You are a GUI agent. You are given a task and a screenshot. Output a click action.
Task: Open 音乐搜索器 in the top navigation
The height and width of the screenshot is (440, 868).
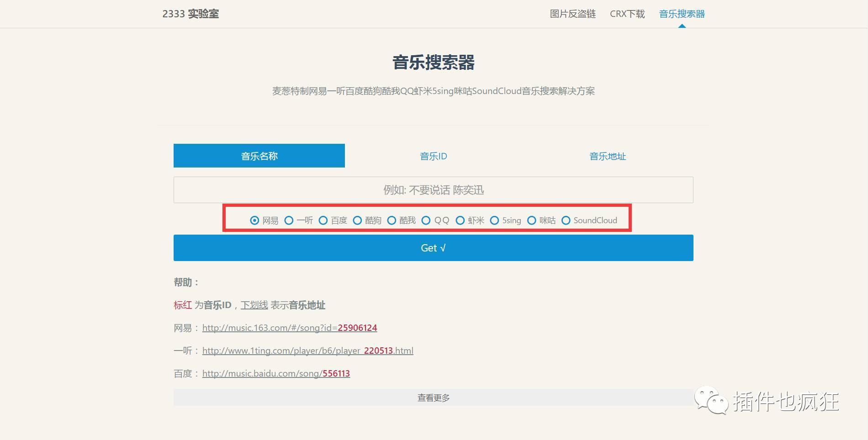pyautogui.click(x=682, y=14)
